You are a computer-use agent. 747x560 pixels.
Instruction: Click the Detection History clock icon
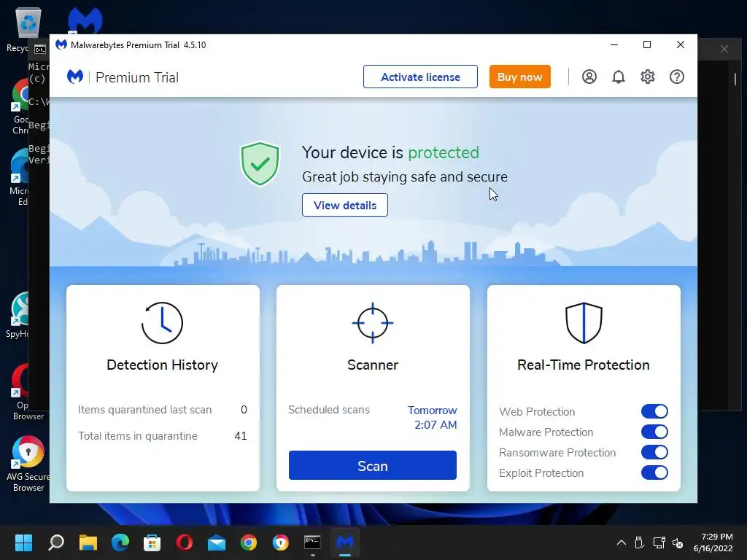click(162, 323)
